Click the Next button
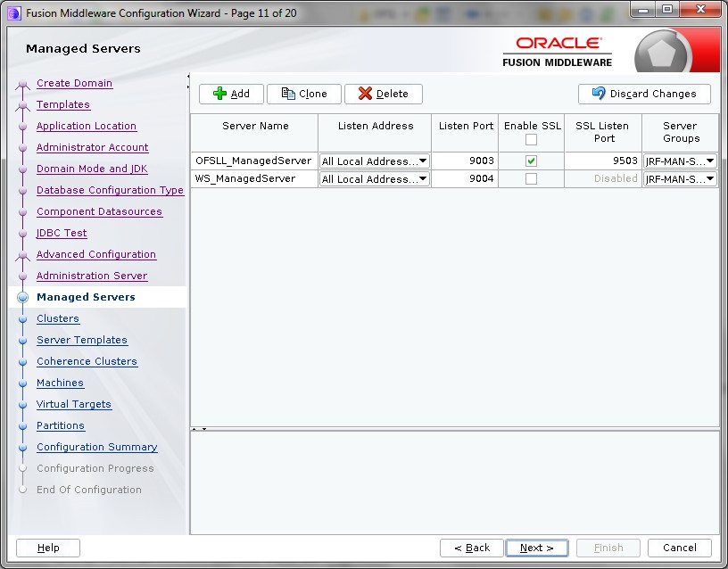Viewport: 728px width, 569px height. [537, 548]
